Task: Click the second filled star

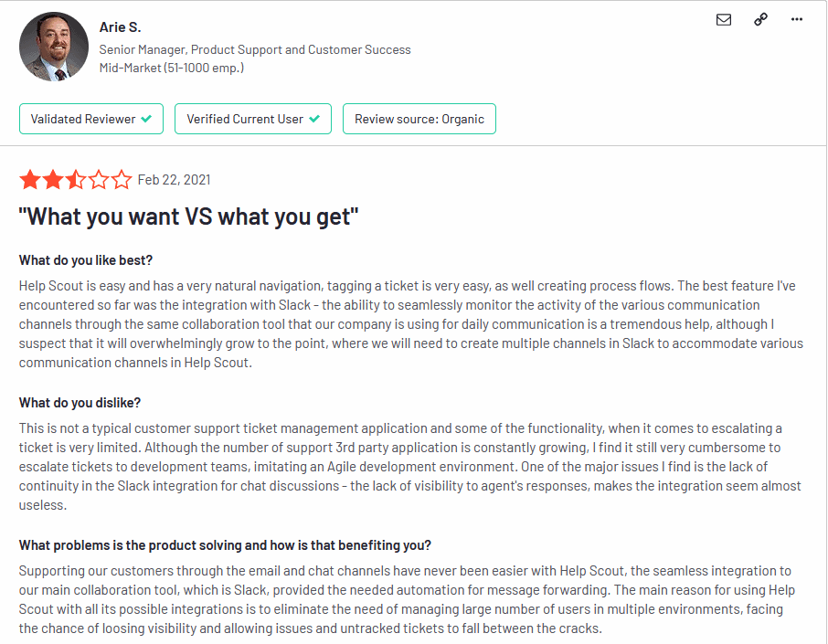Action: point(53,179)
